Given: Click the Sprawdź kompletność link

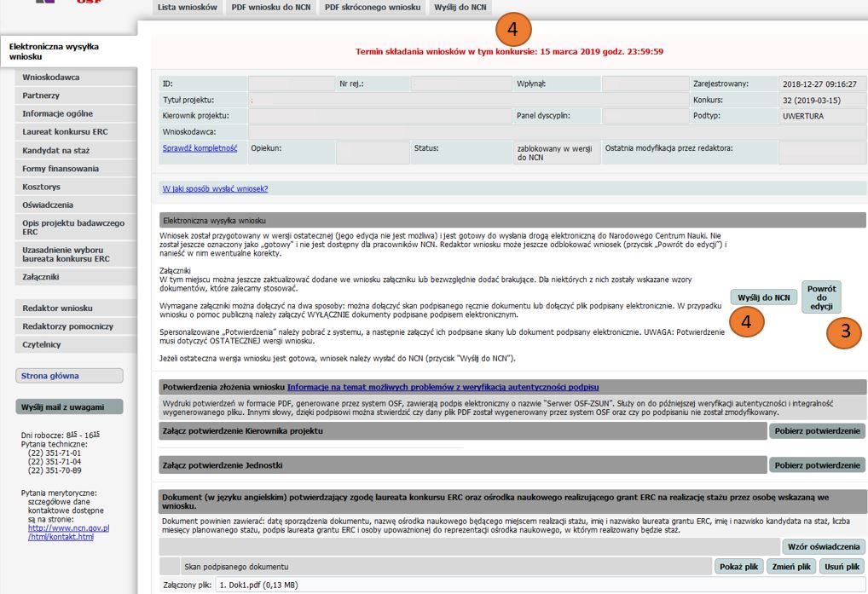Looking at the screenshot, I should 200,148.
